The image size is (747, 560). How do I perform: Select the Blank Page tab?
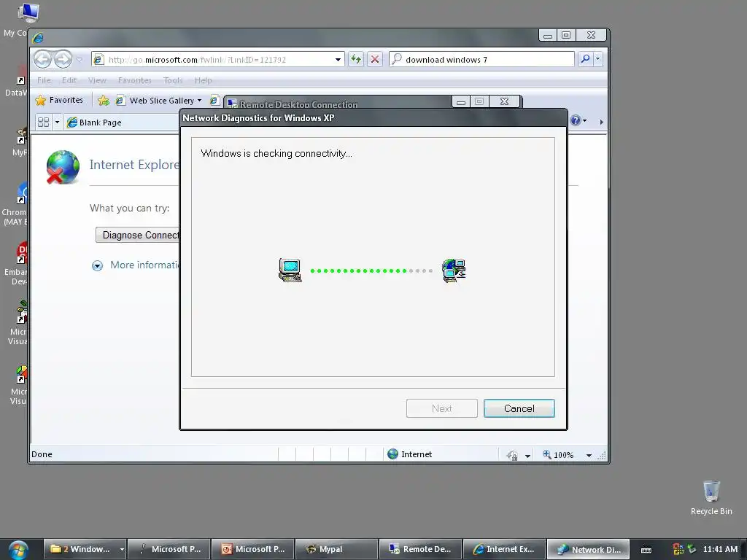click(x=121, y=122)
